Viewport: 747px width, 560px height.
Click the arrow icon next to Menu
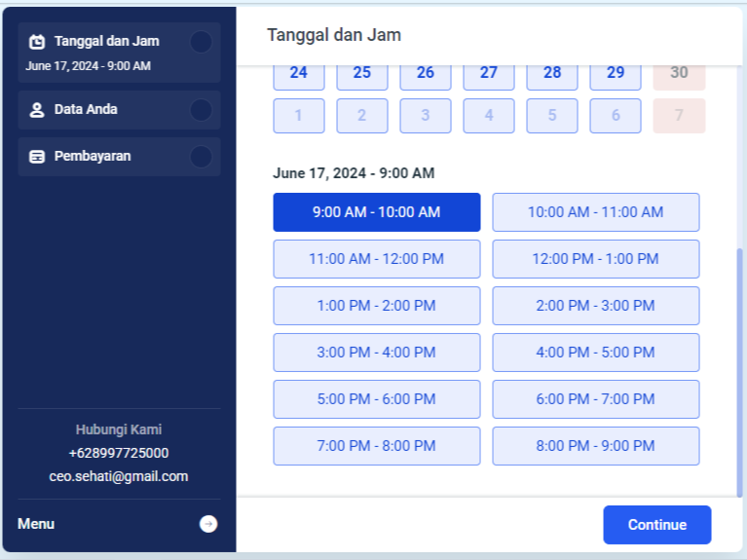208,524
